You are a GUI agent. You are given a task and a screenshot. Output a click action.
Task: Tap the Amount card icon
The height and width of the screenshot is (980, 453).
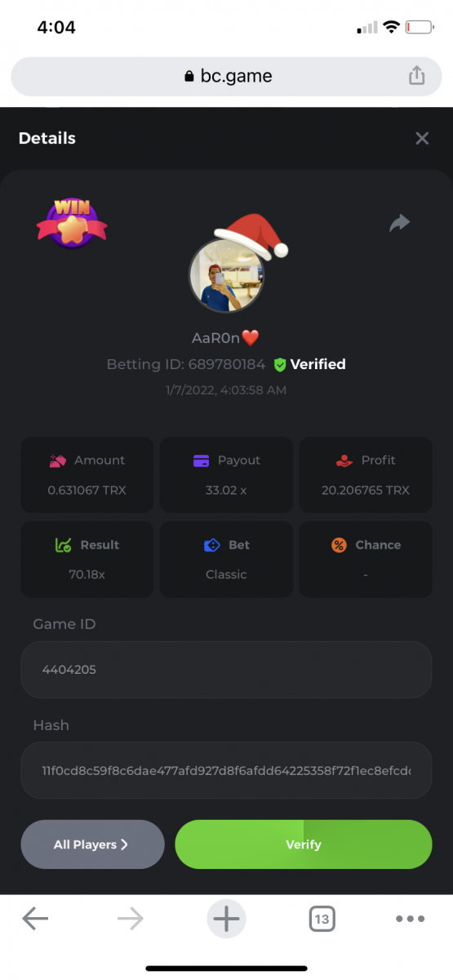tap(57, 461)
